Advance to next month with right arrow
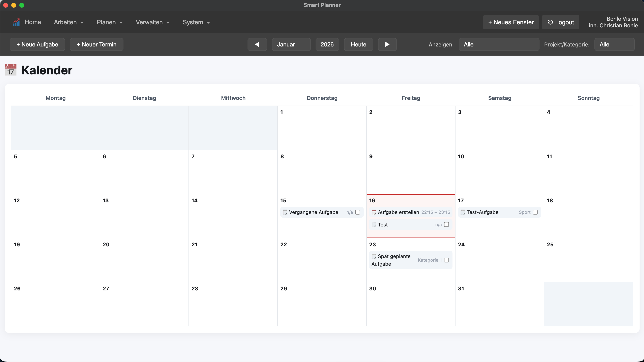Image resolution: width=644 pixels, height=362 pixels. (387, 44)
